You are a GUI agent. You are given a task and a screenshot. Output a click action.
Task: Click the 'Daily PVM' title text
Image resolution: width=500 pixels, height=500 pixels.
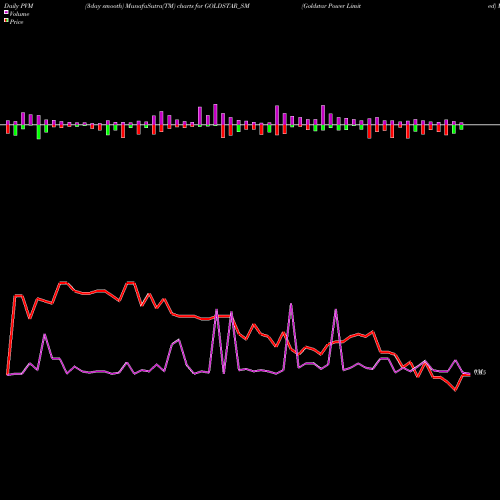point(19,6)
